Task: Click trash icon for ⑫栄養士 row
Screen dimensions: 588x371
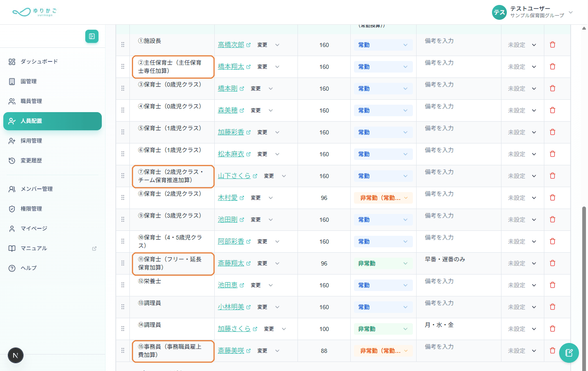Action: pyautogui.click(x=553, y=285)
